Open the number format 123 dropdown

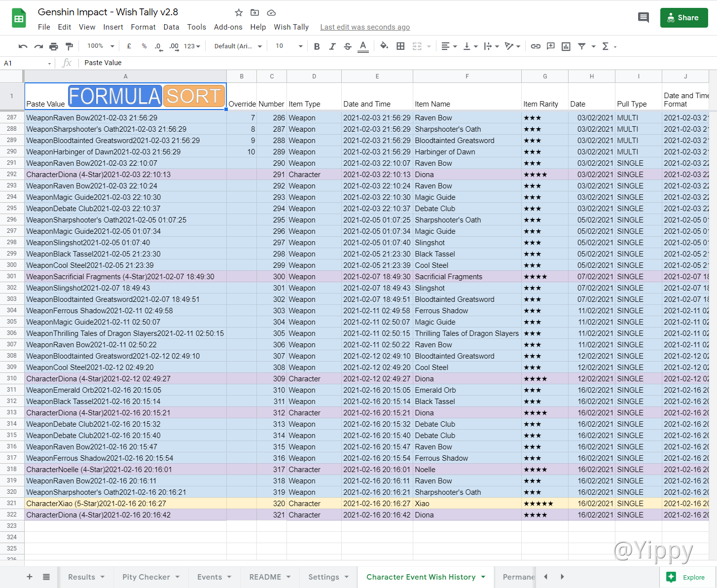(192, 46)
